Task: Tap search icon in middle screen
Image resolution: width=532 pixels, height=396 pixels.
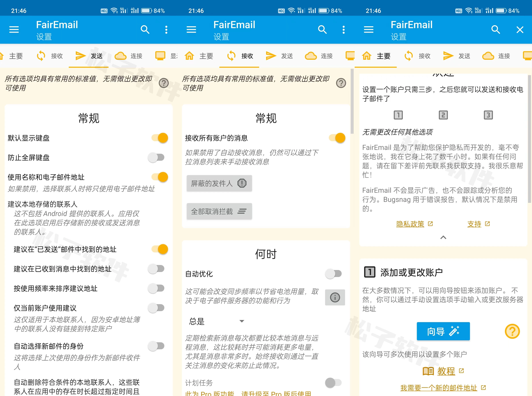Action: click(322, 29)
